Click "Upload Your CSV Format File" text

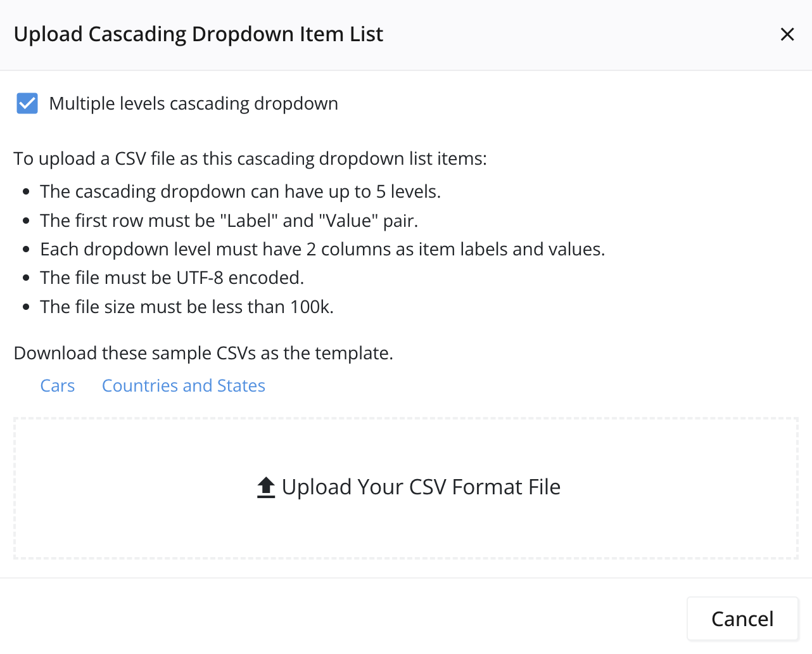tap(421, 487)
